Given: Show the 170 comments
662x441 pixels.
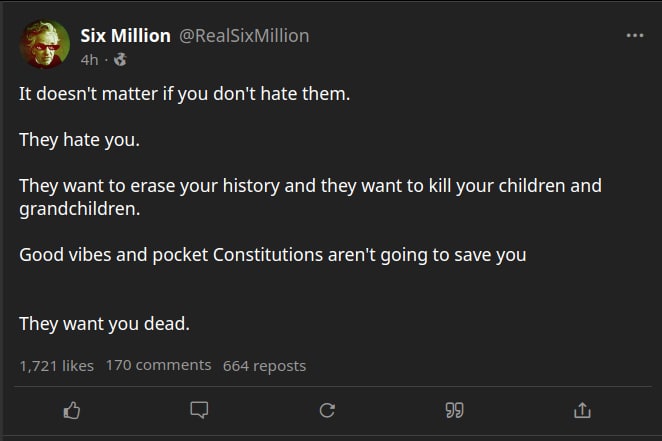Looking at the screenshot, I should point(158,365).
